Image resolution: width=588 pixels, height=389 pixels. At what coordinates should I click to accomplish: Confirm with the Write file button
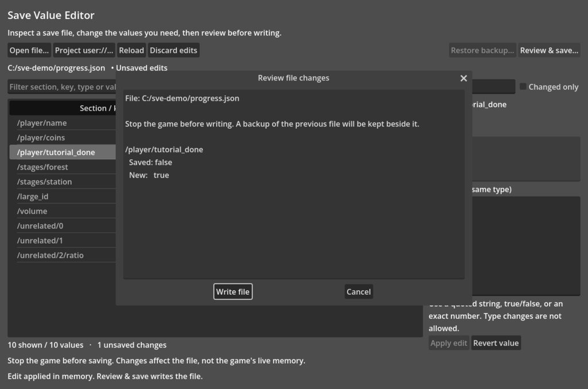pos(233,292)
